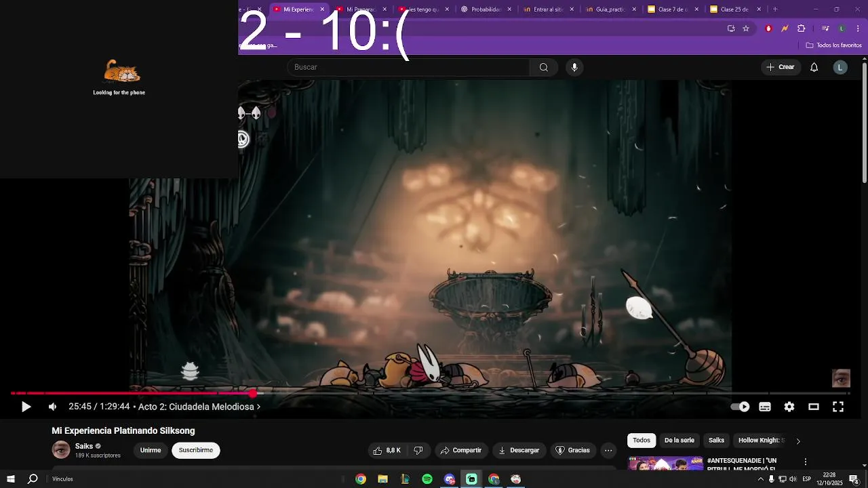Click the Descargar download button
The width and height of the screenshot is (868, 488).
pos(519,450)
